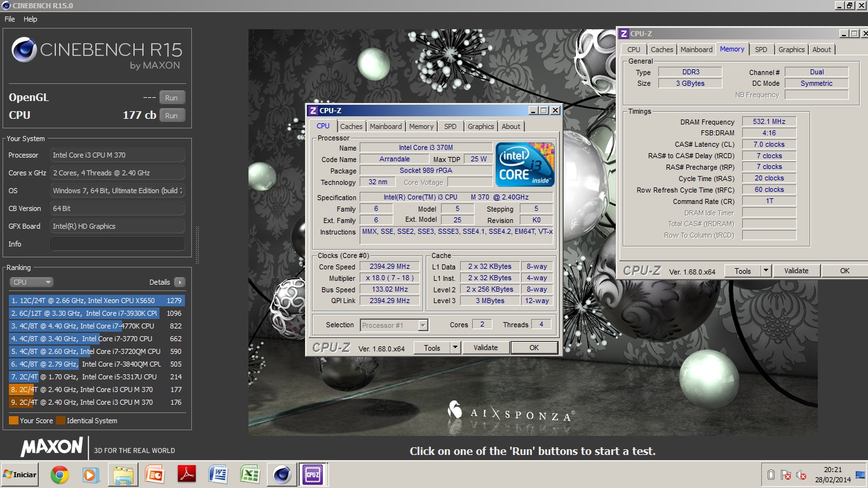Select ranking entry Core i7-3840QM
Screen dimensions: 868x488
click(97, 364)
